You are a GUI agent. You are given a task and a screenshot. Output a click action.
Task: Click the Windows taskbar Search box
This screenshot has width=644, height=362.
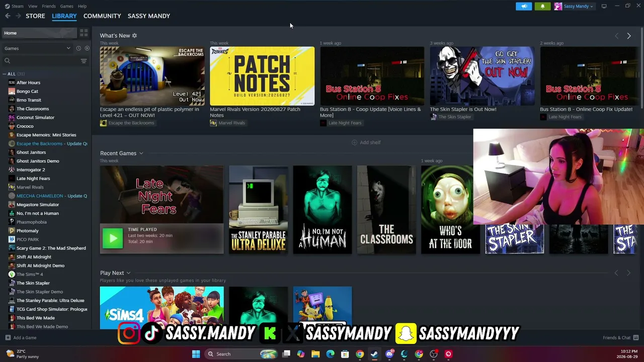[x=242, y=354]
